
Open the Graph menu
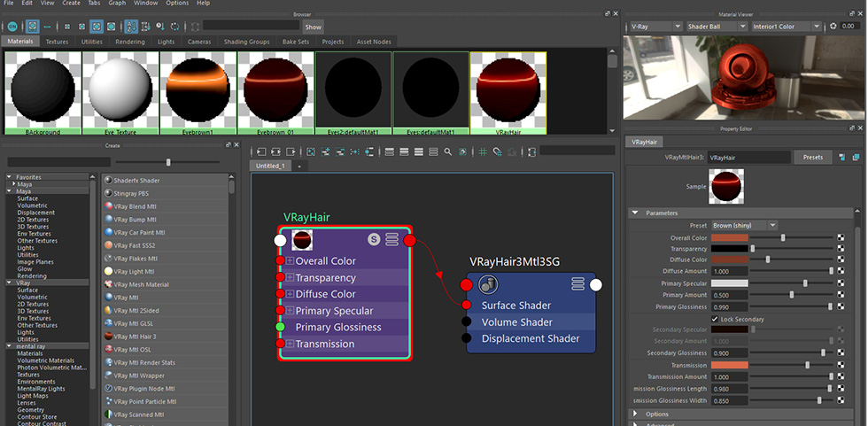pos(117,4)
